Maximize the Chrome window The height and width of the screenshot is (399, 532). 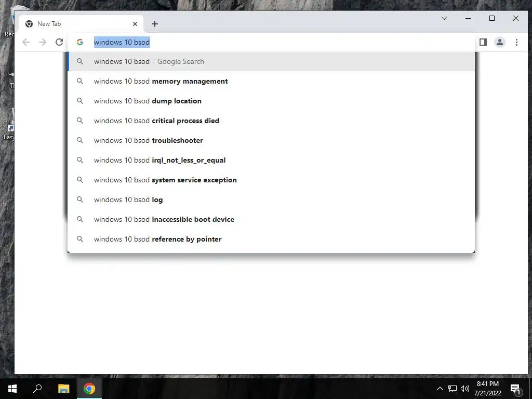tap(492, 18)
